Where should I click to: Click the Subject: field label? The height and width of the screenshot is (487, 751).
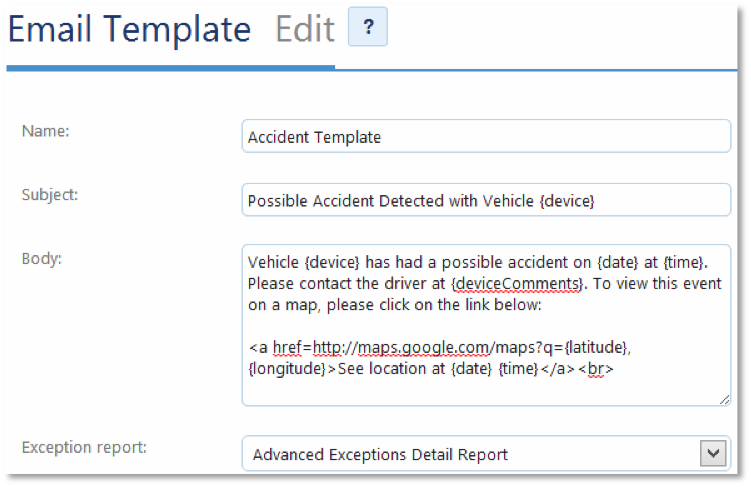point(50,195)
